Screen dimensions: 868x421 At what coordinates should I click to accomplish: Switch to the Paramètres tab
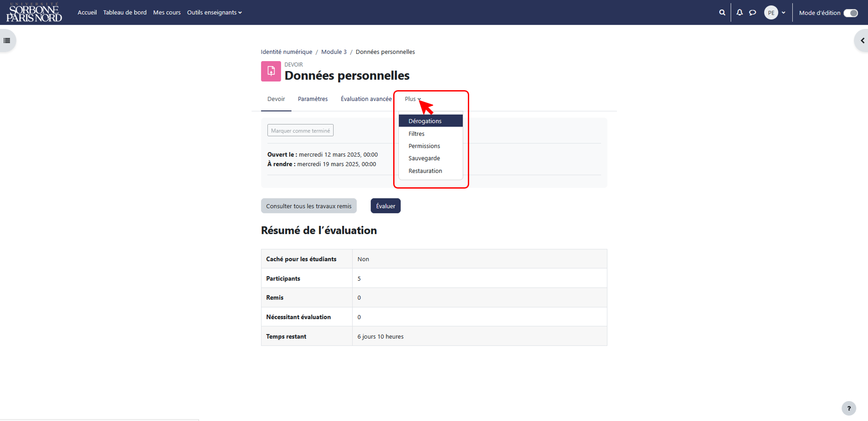coord(313,99)
